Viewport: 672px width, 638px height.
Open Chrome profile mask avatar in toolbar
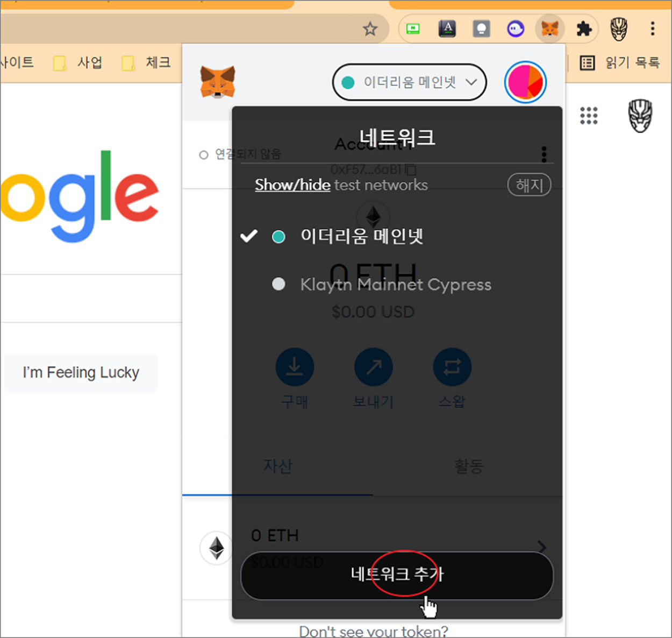619,29
